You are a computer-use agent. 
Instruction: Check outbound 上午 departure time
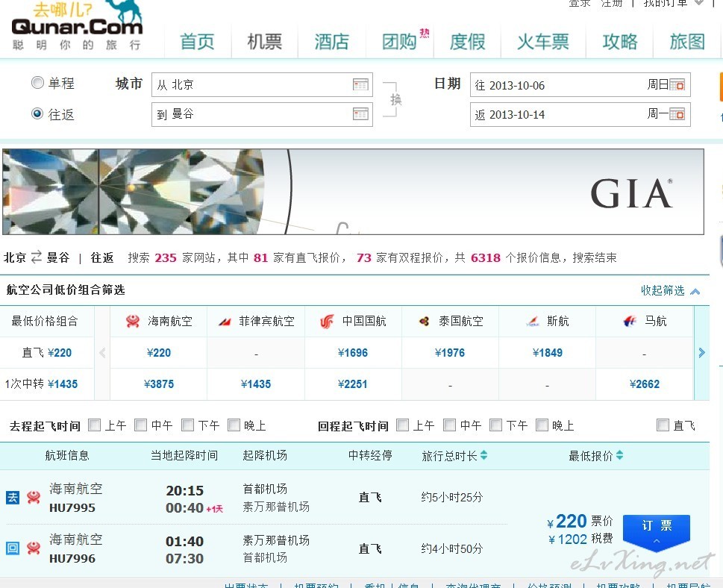94,425
